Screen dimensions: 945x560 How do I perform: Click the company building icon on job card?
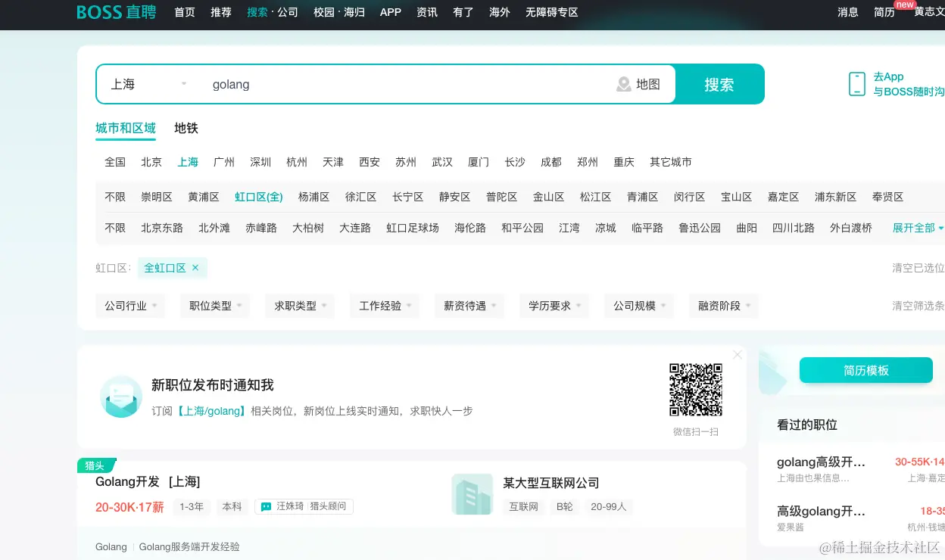(x=472, y=494)
